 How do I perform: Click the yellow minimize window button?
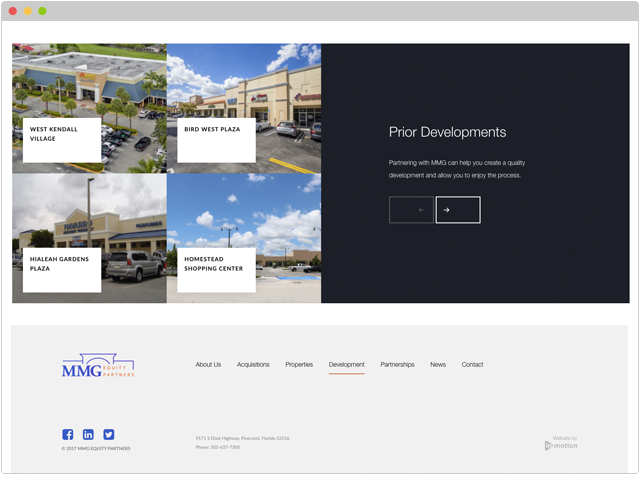tap(27, 11)
